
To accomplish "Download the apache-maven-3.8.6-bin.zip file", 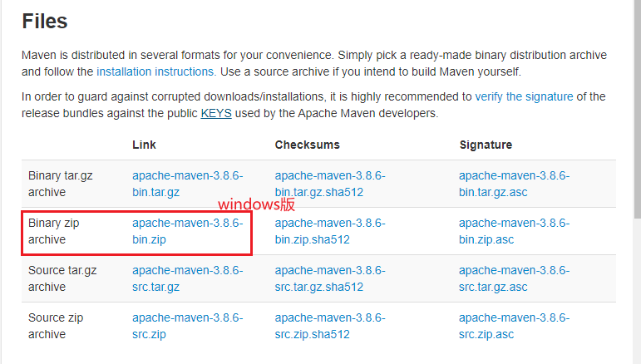I will click(187, 231).
